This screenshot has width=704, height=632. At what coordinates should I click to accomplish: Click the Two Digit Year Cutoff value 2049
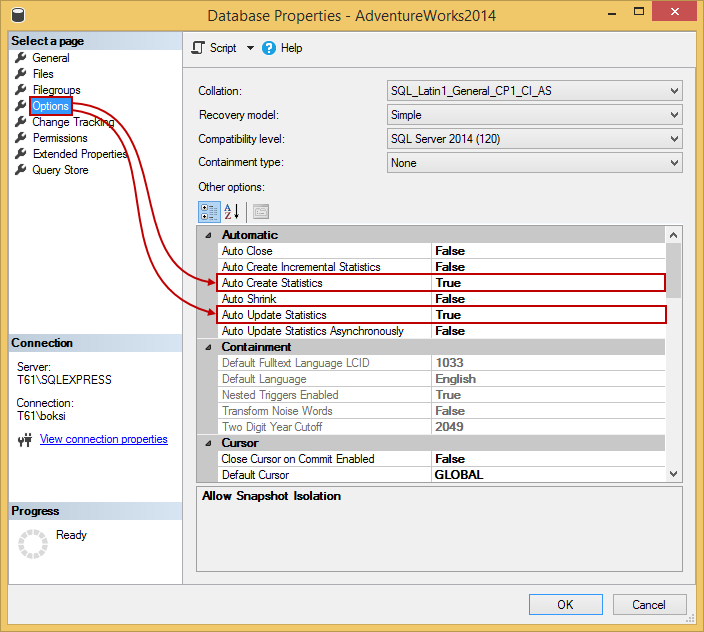click(x=449, y=427)
